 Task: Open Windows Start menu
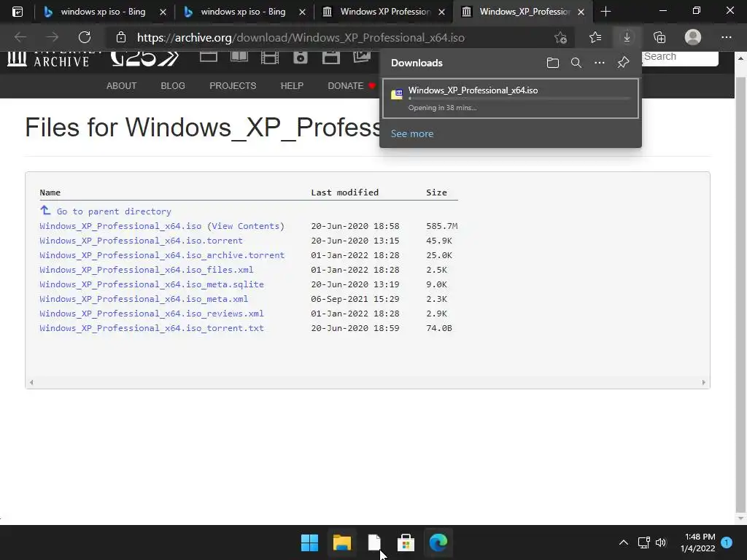[309, 542]
